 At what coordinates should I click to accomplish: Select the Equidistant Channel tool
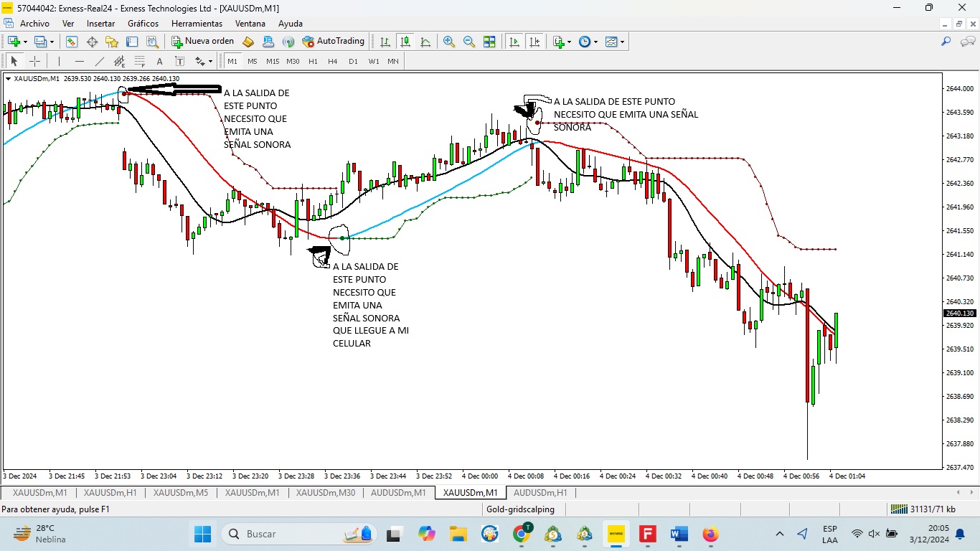tap(119, 61)
